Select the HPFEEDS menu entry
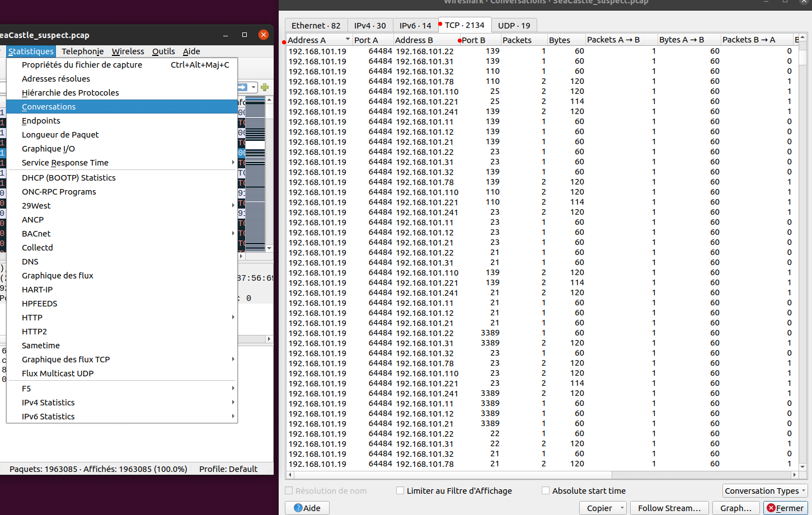Screen dimensions: 812x515 (x=122, y=304)
